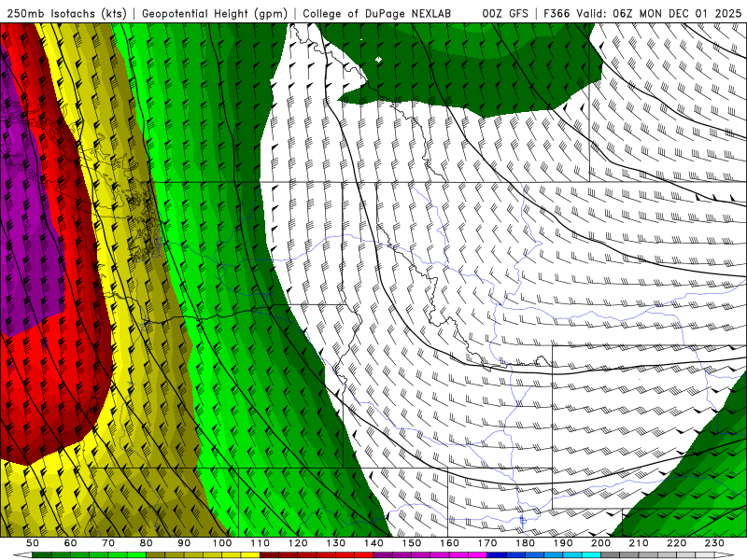Select the bright red swatch ending at 140
This screenshot has height=560, width=747.
pyautogui.click(x=364, y=555)
